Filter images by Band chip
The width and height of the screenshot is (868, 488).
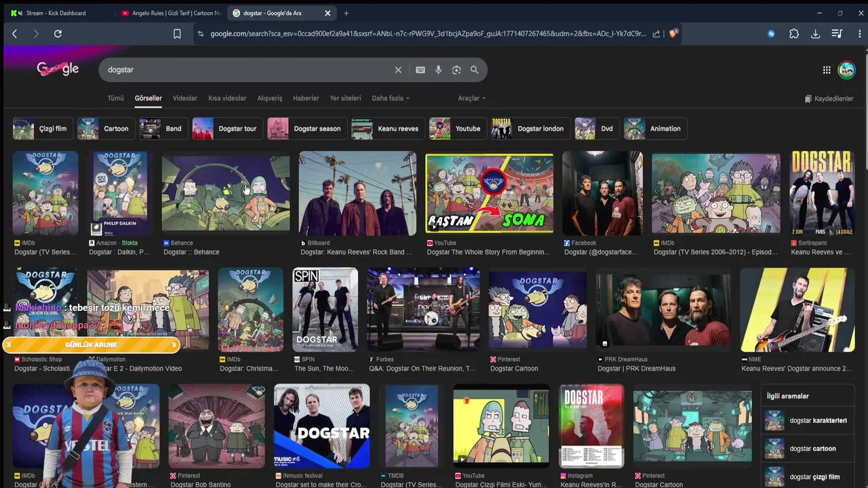point(163,129)
